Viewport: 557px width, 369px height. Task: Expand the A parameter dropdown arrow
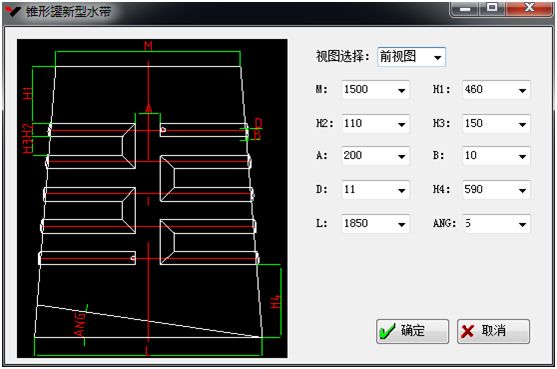pos(401,156)
